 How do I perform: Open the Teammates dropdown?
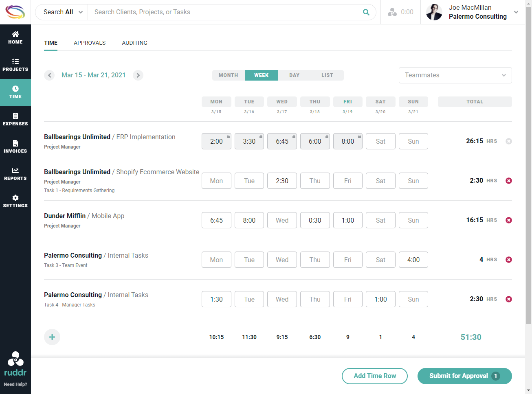(x=455, y=75)
